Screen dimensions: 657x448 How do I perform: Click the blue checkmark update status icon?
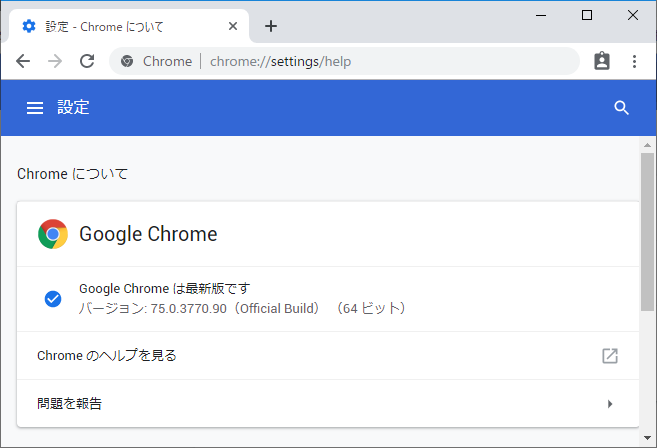[53, 299]
